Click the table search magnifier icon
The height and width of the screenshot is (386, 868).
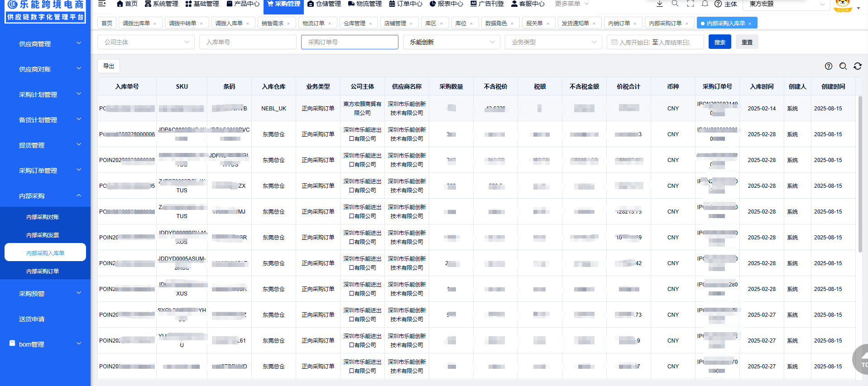point(843,66)
